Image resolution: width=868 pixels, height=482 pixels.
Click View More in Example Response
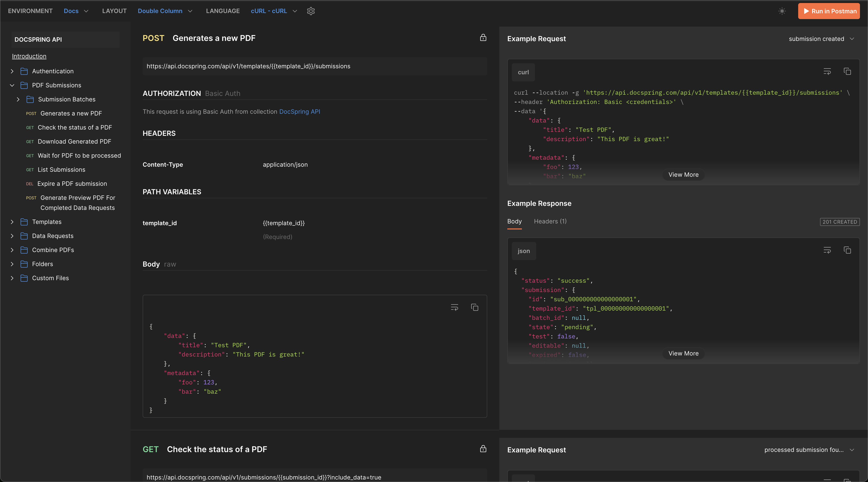pos(684,353)
